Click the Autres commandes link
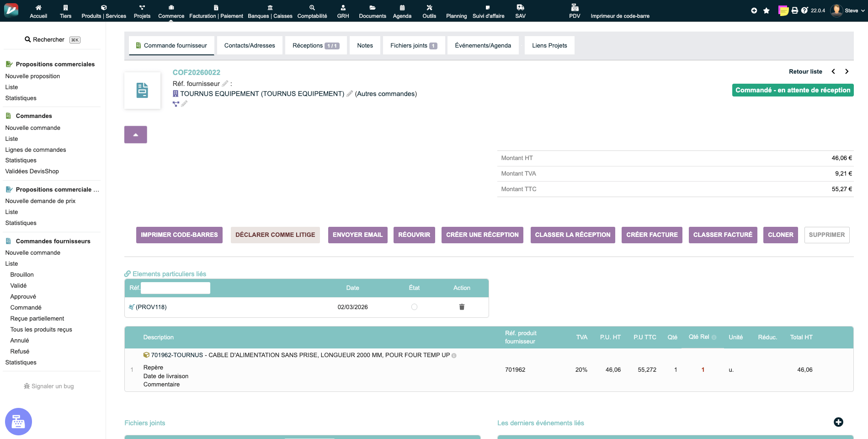This screenshot has width=868, height=439. click(386, 94)
